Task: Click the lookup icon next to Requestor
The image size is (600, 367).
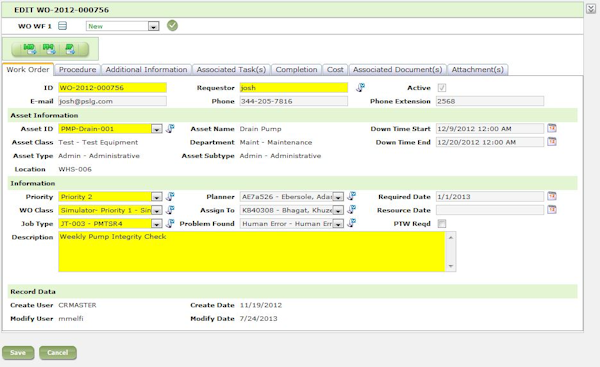Action: (x=360, y=88)
